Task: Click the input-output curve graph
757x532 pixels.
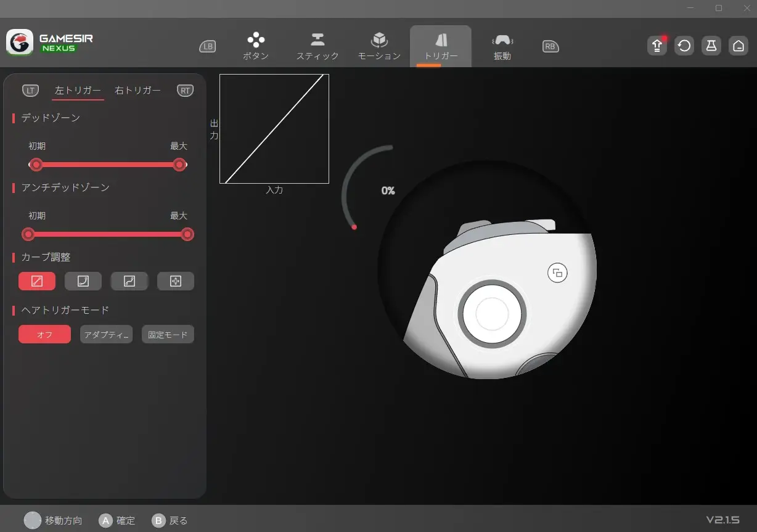Action: coord(274,129)
